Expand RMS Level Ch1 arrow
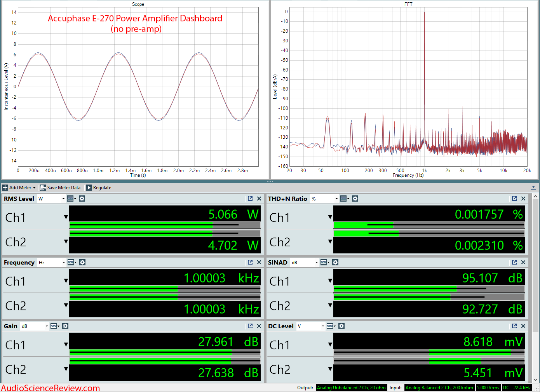The height and width of the screenshot is (392, 540). click(66, 217)
